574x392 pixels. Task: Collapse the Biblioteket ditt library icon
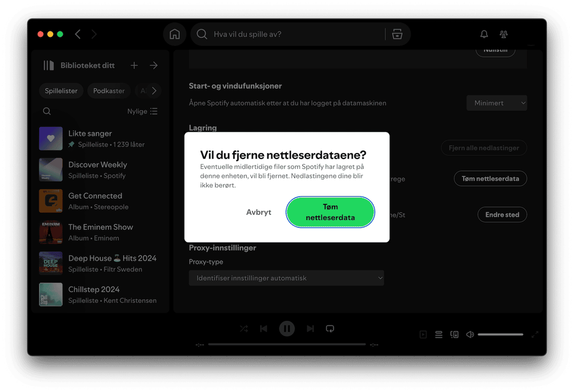pos(49,66)
